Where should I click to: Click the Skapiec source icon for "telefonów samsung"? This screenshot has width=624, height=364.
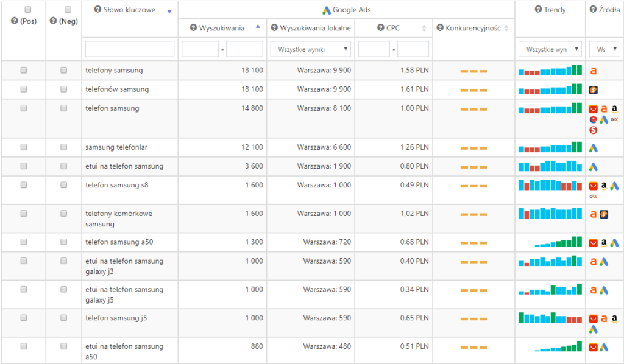point(594,90)
